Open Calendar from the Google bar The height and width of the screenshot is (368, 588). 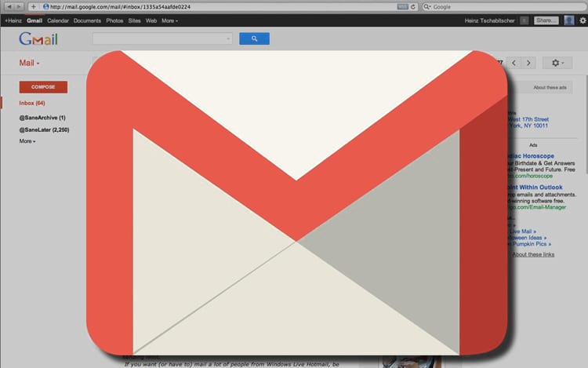(58, 20)
